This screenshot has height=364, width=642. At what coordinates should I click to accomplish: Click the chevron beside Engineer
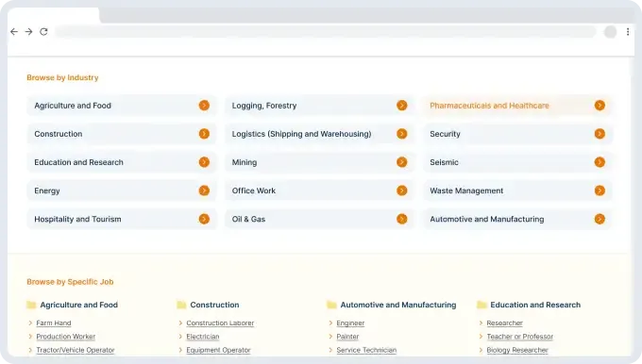coord(330,323)
